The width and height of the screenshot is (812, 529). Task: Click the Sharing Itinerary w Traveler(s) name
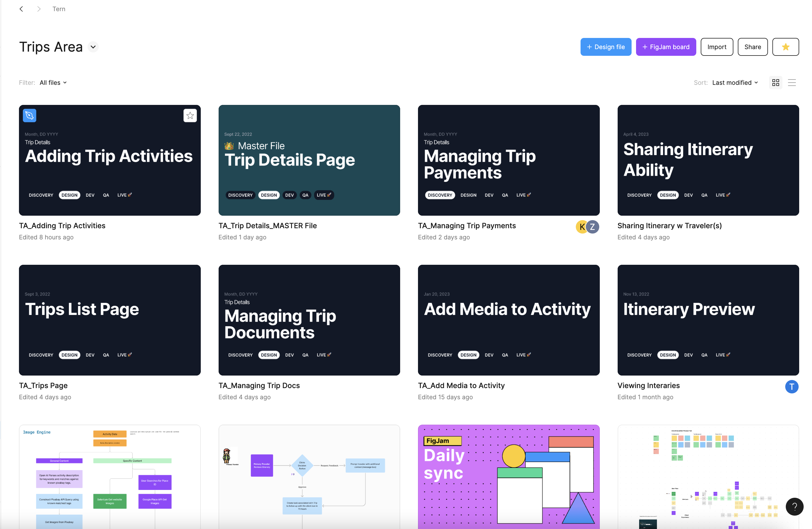[x=670, y=226]
